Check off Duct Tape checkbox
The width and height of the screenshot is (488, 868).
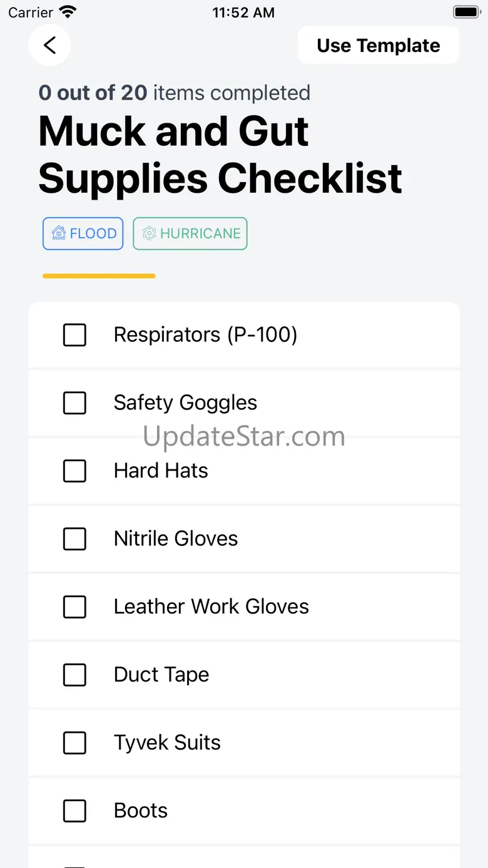[x=75, y=675]
